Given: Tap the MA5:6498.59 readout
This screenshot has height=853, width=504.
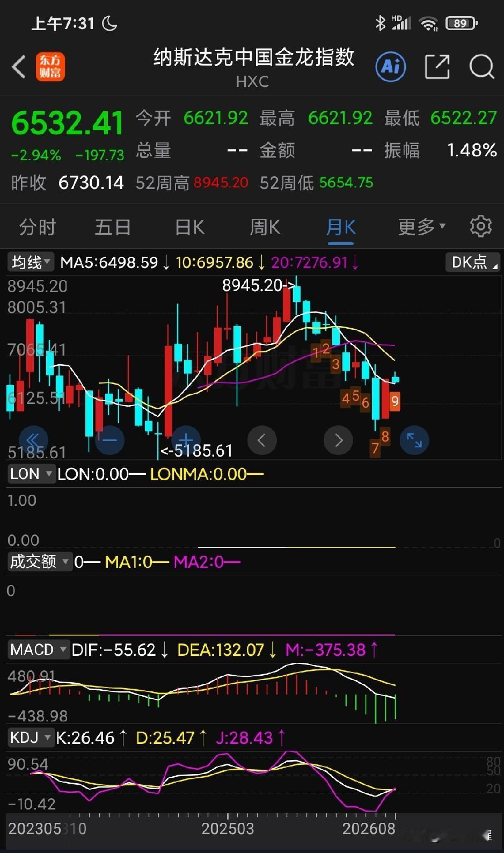Looking at the screenshot, I should (x=109, y=263).
